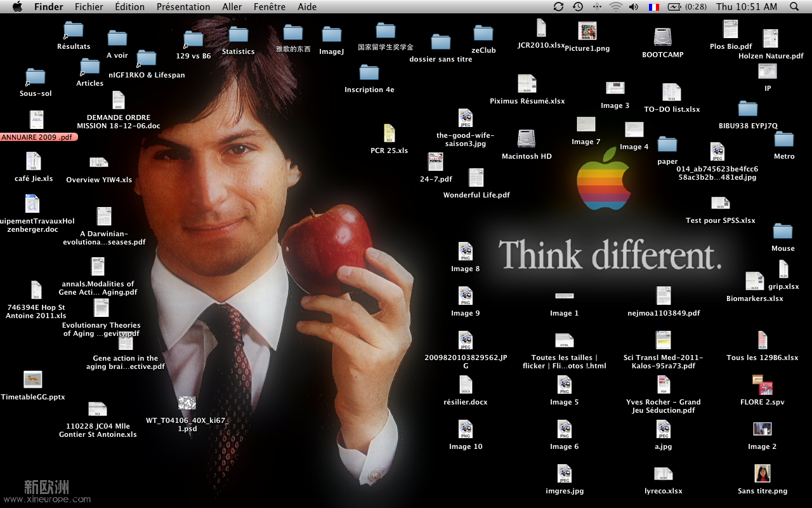The height and width of the screenshot is (508, 812).
Task: Select the Résultats folder
Action: 74,29
